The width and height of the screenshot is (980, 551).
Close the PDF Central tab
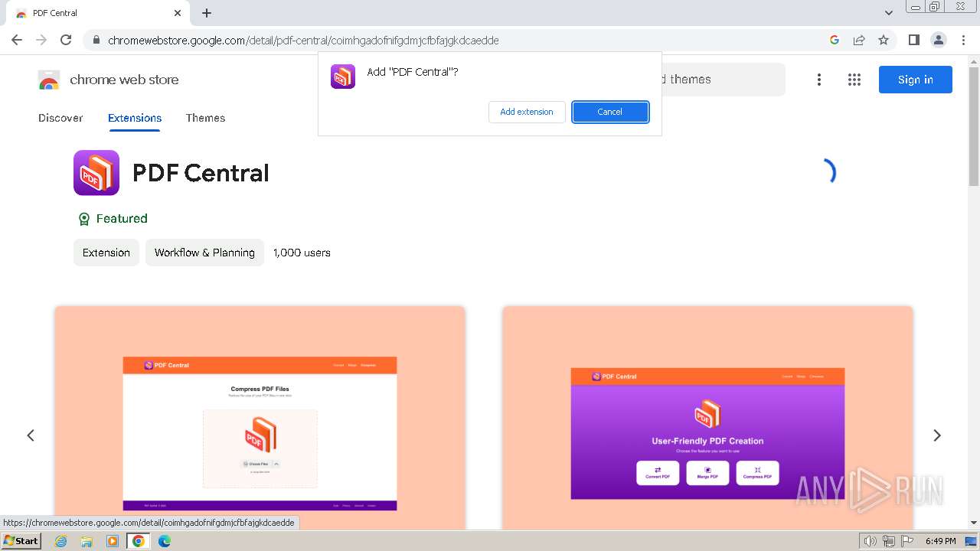(x=178, y=13)
